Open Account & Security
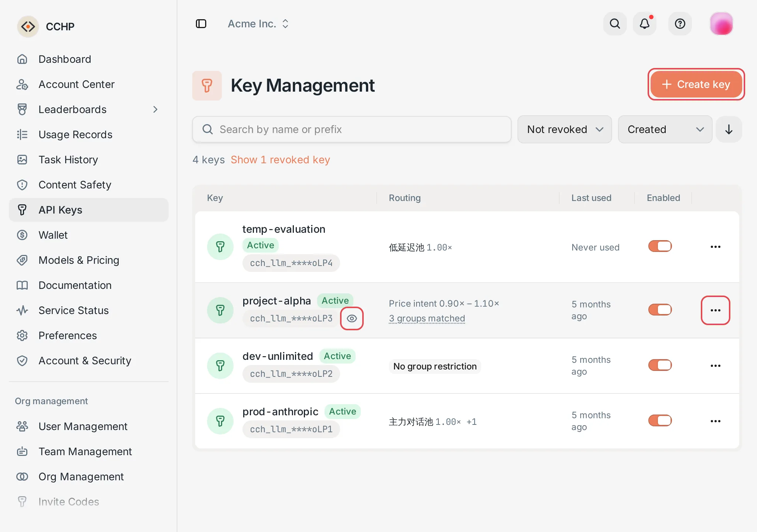The width and height of the screenshot is (757, 532). click(89, 361)
